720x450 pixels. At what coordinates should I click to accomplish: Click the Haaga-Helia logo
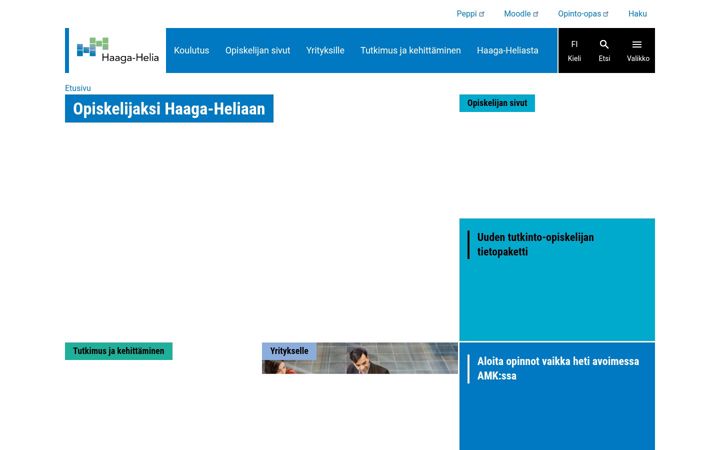118,50
